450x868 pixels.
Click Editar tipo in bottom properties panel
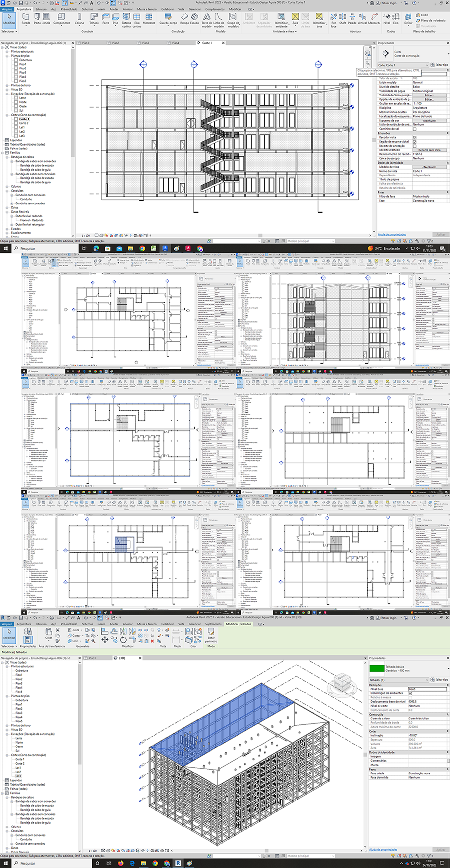coord(439,680)
